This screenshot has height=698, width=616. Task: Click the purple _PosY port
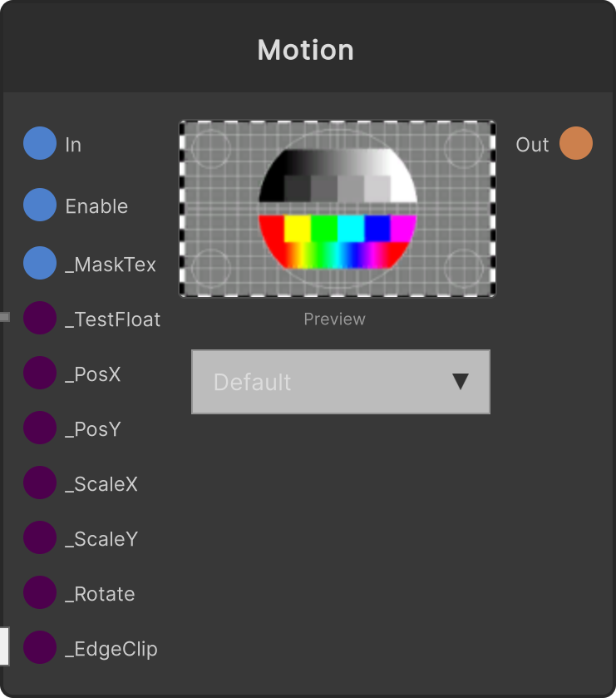coord(40,428)
